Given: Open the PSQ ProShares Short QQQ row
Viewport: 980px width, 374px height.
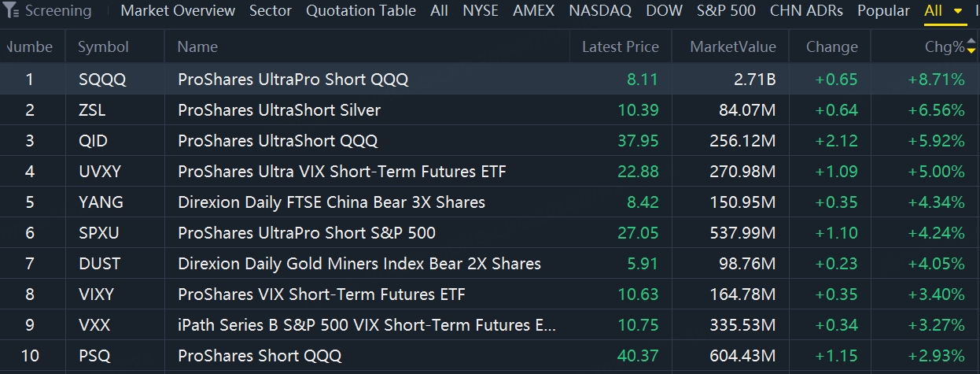Looking at the screenshot, I should pyautogui.click(x=490, y=356).
